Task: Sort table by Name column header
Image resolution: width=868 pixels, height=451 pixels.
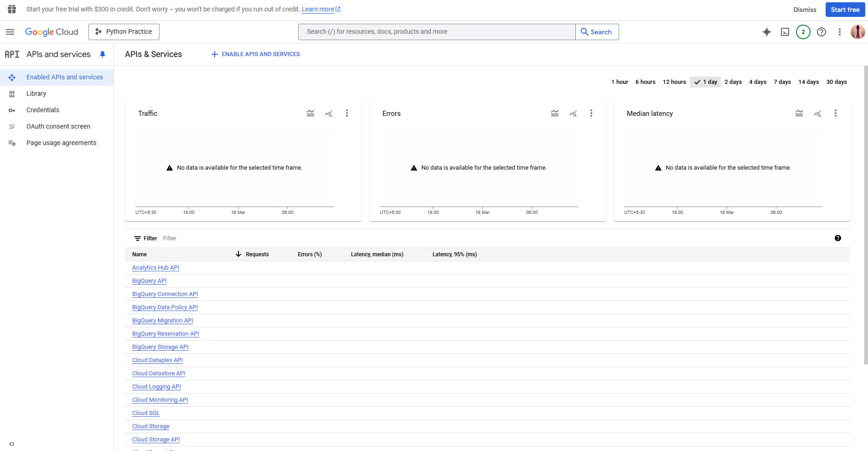Action: (139, 254)
